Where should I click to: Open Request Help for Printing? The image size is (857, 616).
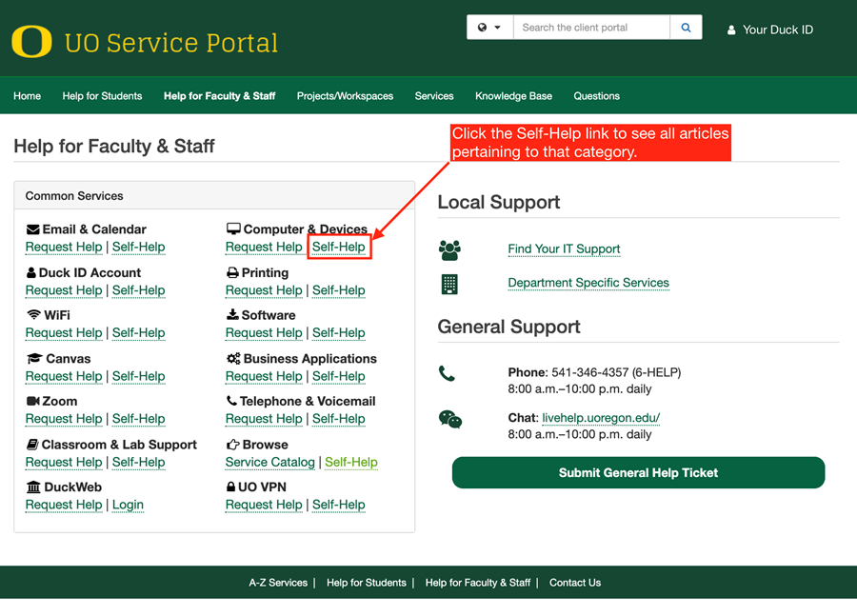click(264, 290)
